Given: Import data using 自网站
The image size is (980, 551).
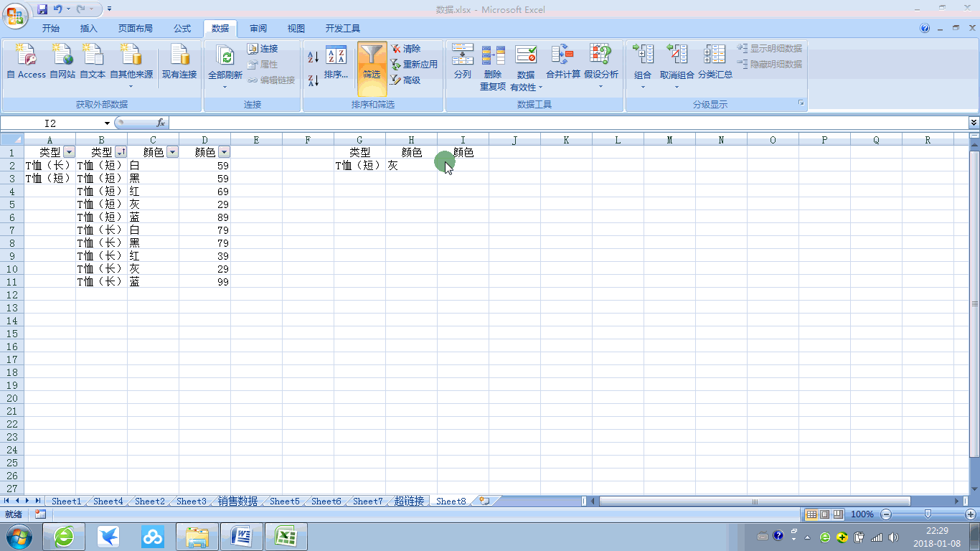Looking at the screenshot, I should click(x=62, y=62).
